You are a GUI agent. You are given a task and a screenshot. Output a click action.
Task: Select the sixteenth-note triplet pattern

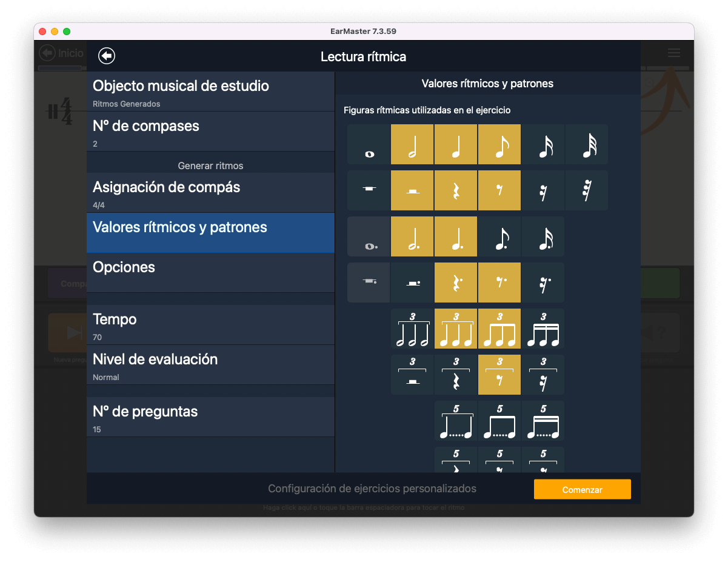click(543, 329)
